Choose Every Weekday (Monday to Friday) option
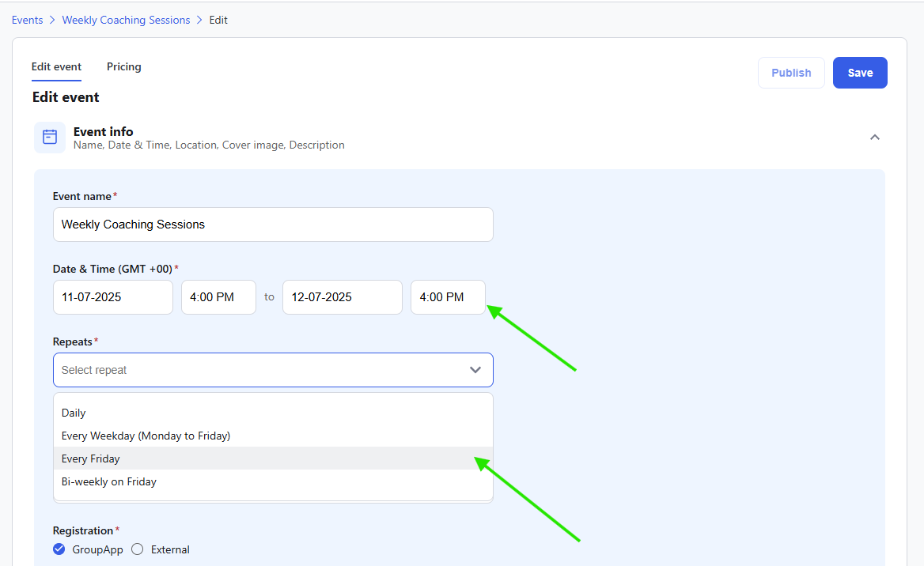 tap(273, 436)
